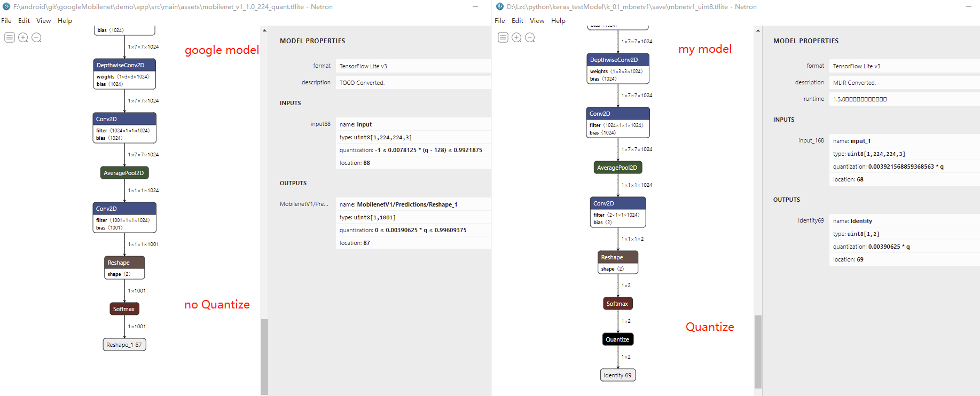
Task: Zoom in on the right Netron graph
Action: pyautogui.click(x=516, y=37)
